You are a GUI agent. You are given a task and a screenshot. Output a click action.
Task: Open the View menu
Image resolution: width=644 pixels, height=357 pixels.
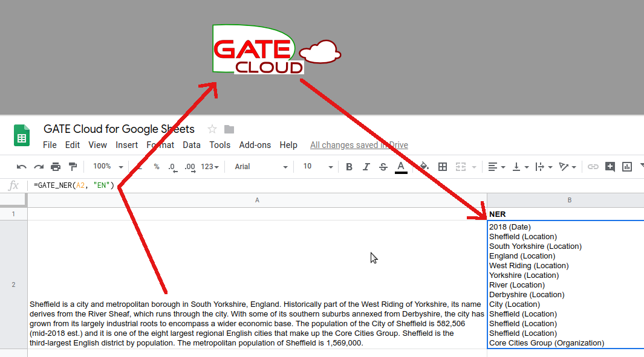tap(98, 145)
